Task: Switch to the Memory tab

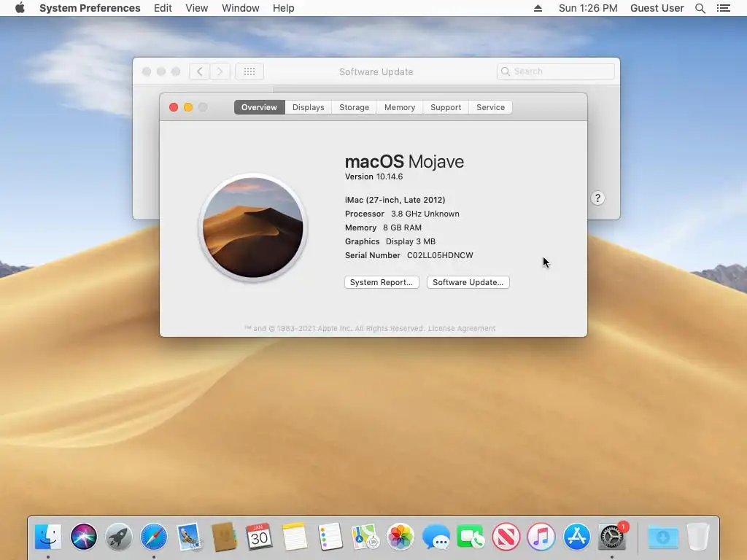Action: [x=400, y=107]
